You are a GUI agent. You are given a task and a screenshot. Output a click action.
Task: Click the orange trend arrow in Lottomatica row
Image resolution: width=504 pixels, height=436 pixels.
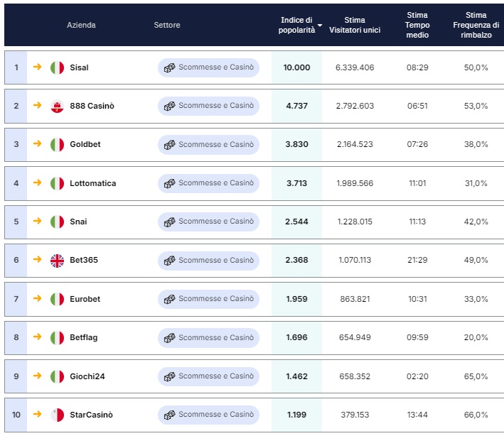point(37,182)
